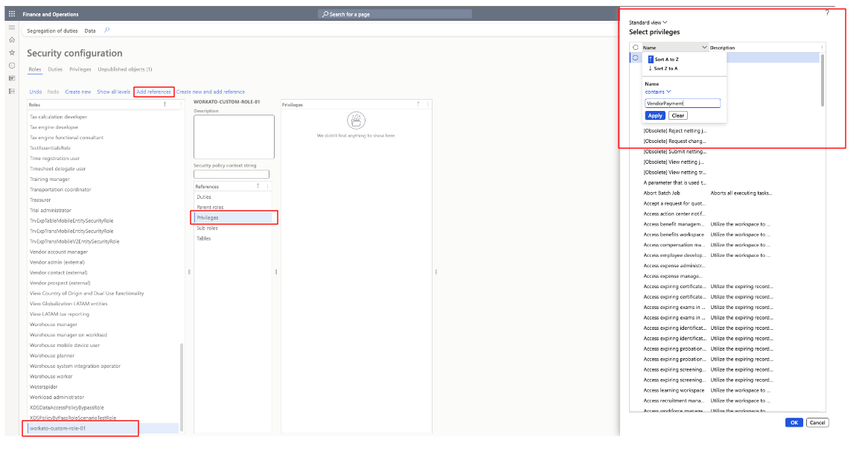Viewport: 868px width, 449px height.
Task: Select the first row checkbox in privileges grid
Action: 635,57
